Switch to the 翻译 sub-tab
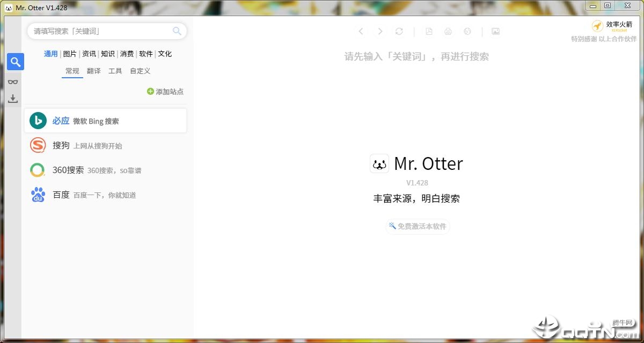The width and height of the screenshot is (644, 343). pos(94,71)
